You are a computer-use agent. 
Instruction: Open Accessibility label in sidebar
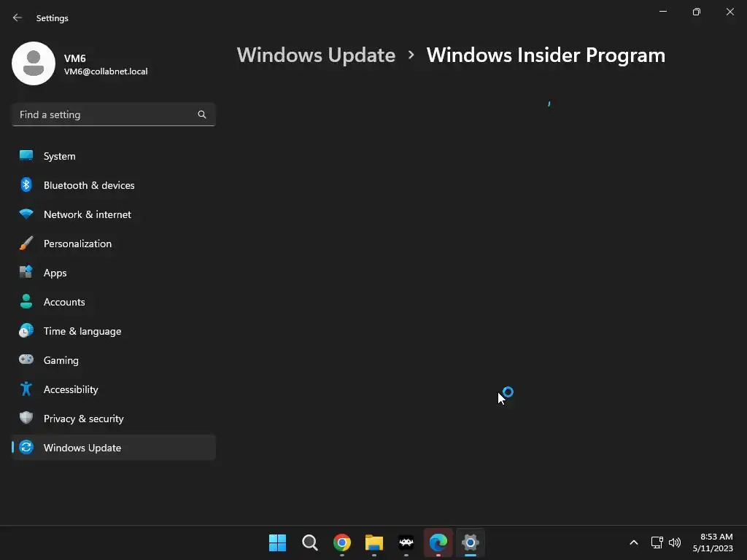point(71,389)
